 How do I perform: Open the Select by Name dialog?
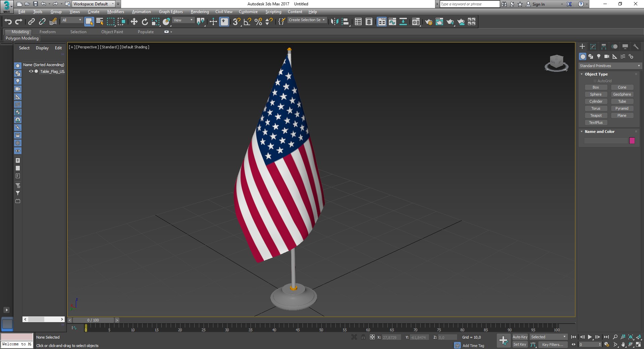click(100, 22)
